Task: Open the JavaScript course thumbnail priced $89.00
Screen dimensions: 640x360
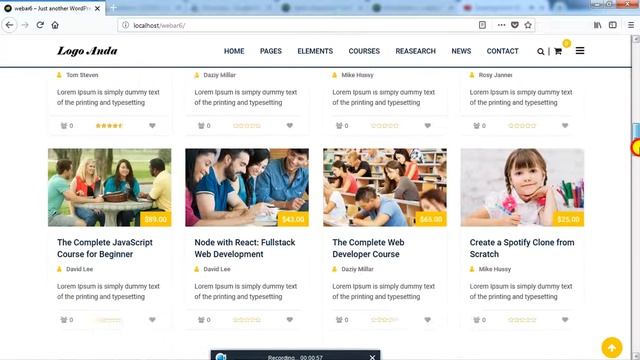Action: 109,187
